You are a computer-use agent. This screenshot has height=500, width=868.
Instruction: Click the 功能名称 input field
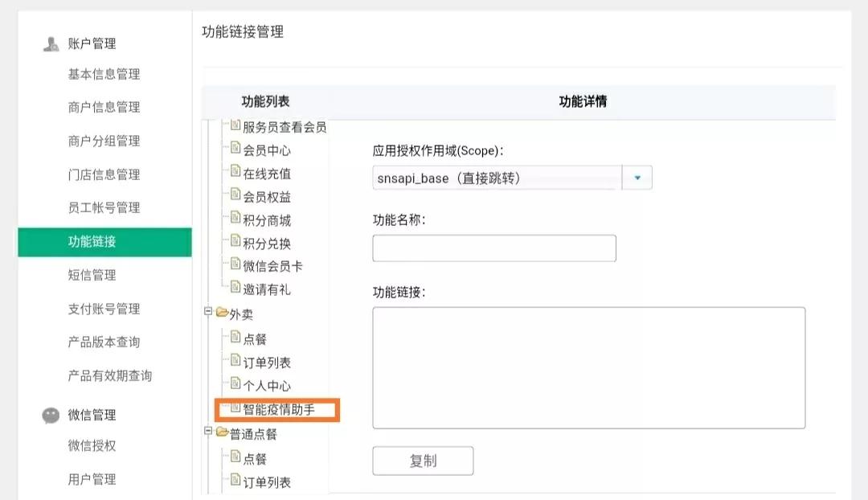pyautogui.click(x=494, y=248)
